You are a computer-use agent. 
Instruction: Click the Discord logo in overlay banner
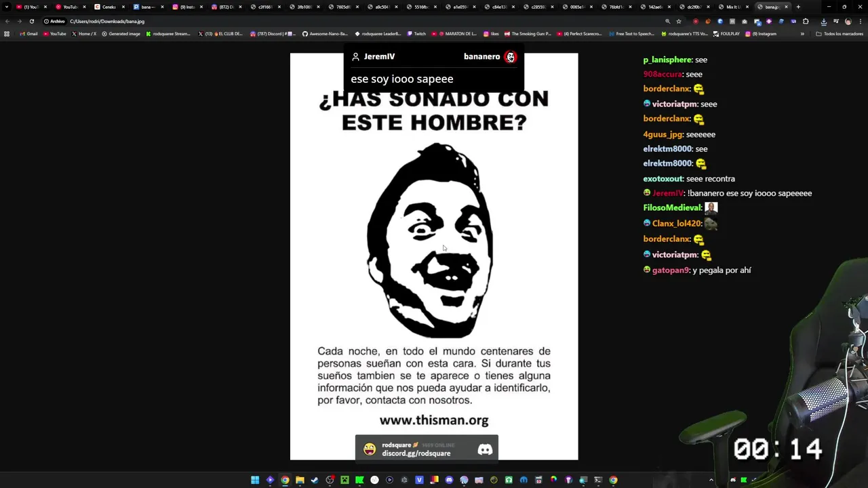click(x=485, y=449)
